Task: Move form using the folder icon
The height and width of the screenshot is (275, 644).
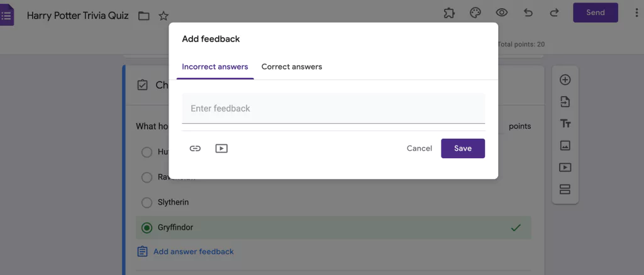Action: click(144, 16)
